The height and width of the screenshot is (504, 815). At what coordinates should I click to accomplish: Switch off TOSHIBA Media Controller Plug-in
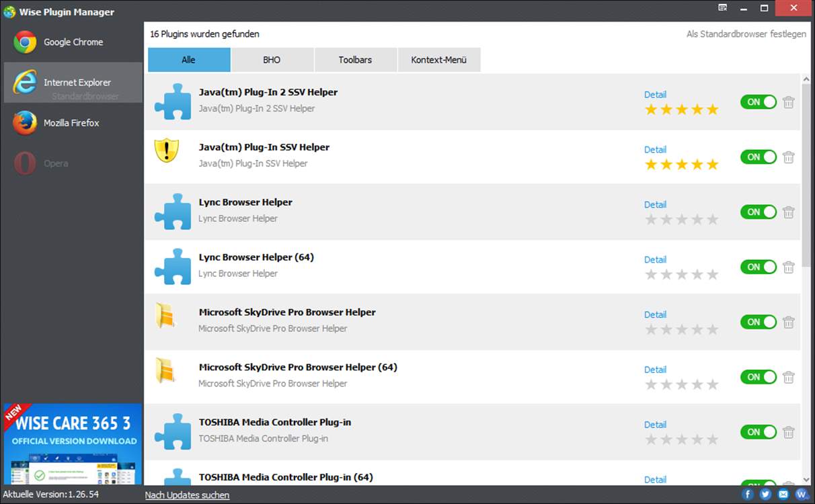759,433
